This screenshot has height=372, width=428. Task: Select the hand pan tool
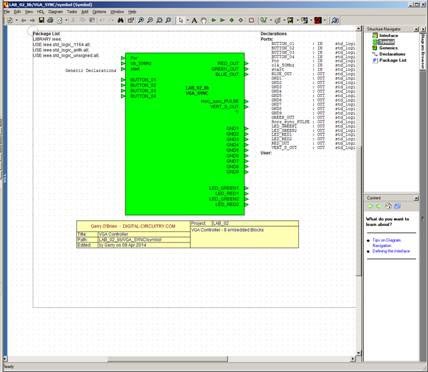(204, 20)
